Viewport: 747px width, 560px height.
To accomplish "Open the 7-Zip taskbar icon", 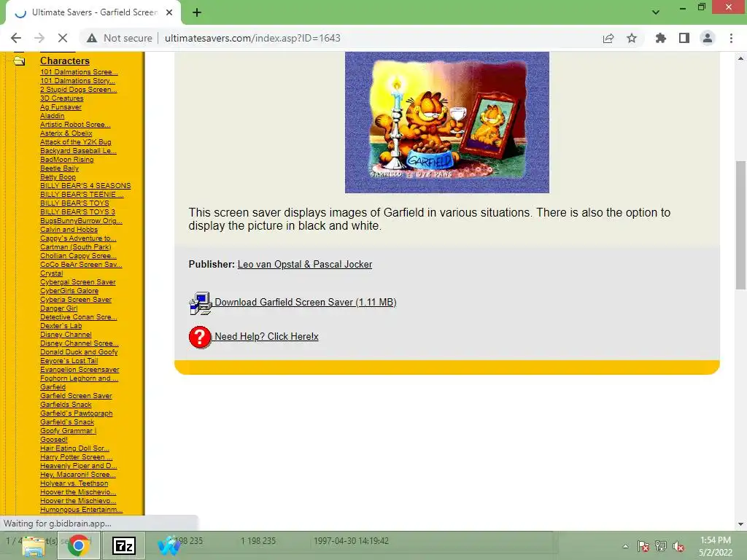I will pos(124,545).
